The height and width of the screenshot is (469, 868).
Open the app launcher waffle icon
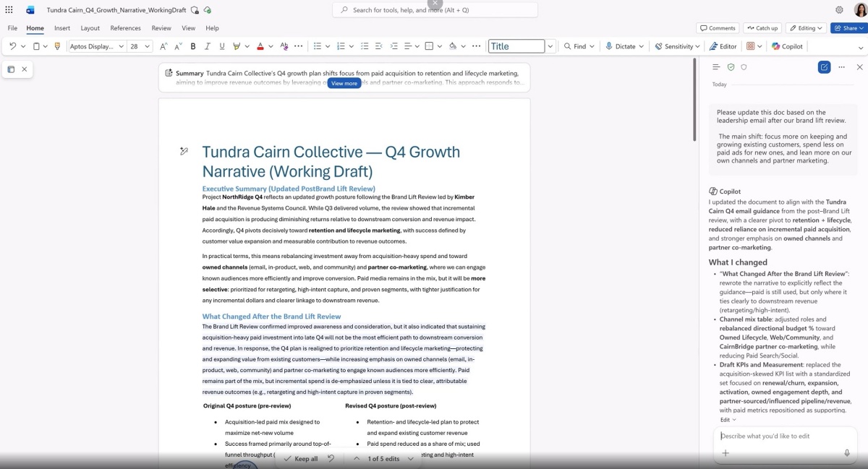click(9, 10)
